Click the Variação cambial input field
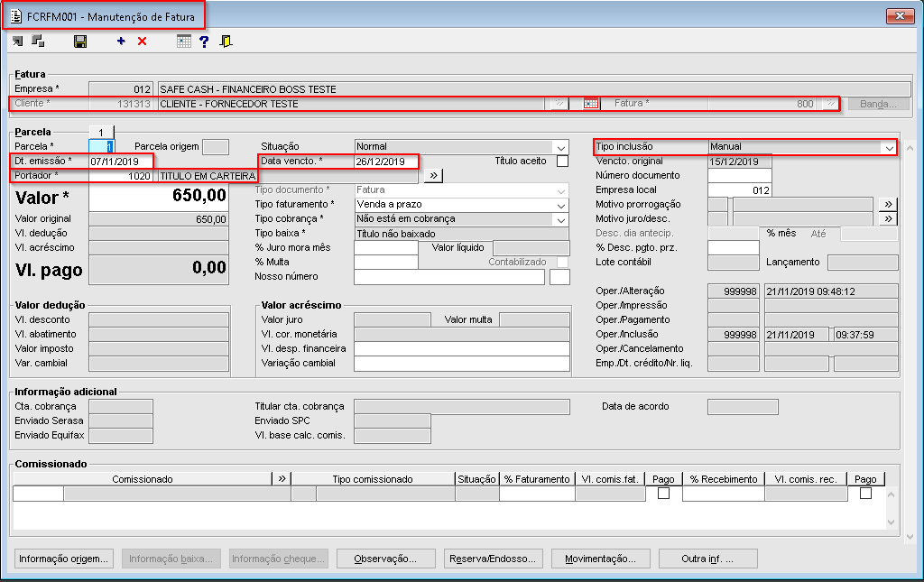Viewport: 924px width, 582px height. pyautogui.click(x=461, y=364)
